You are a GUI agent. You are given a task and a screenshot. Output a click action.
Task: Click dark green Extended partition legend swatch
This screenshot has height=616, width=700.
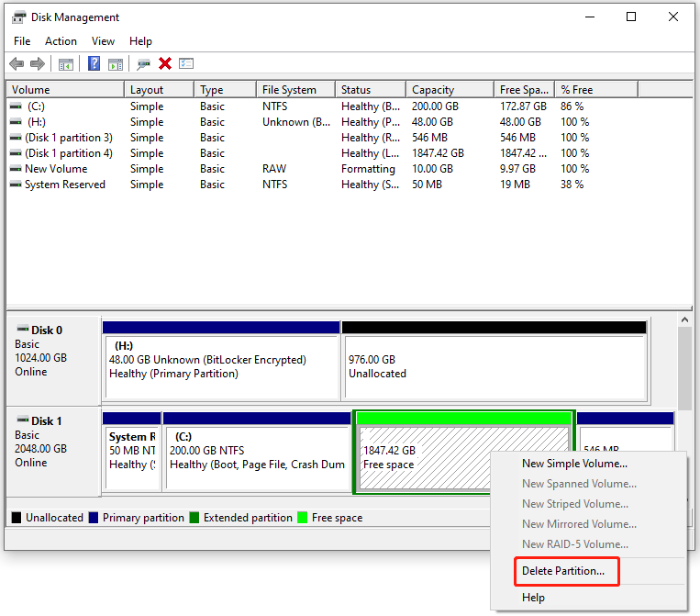194,517
